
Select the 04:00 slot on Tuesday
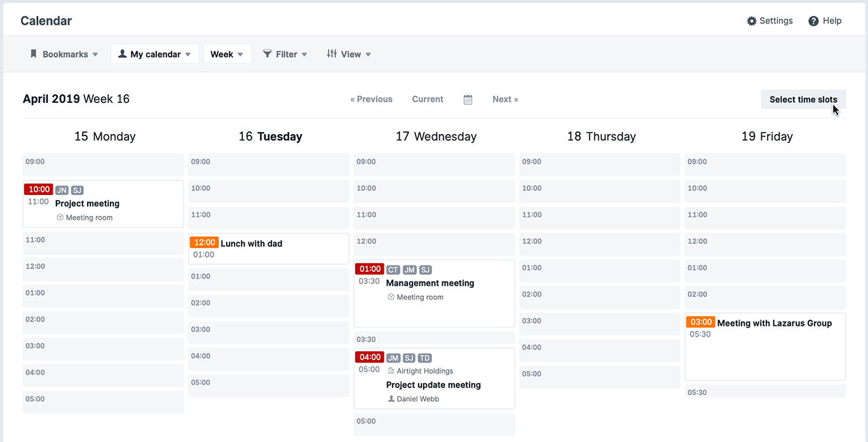point(269,359)
